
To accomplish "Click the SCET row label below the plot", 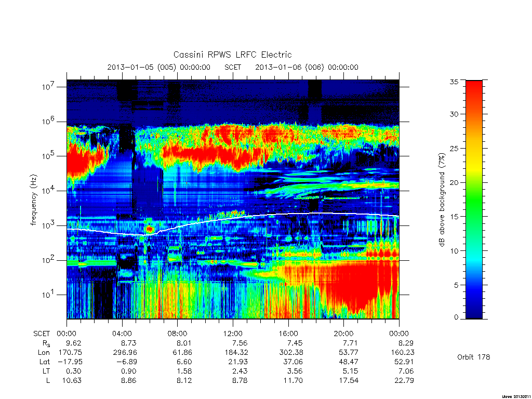I will [x=42, y=334].
